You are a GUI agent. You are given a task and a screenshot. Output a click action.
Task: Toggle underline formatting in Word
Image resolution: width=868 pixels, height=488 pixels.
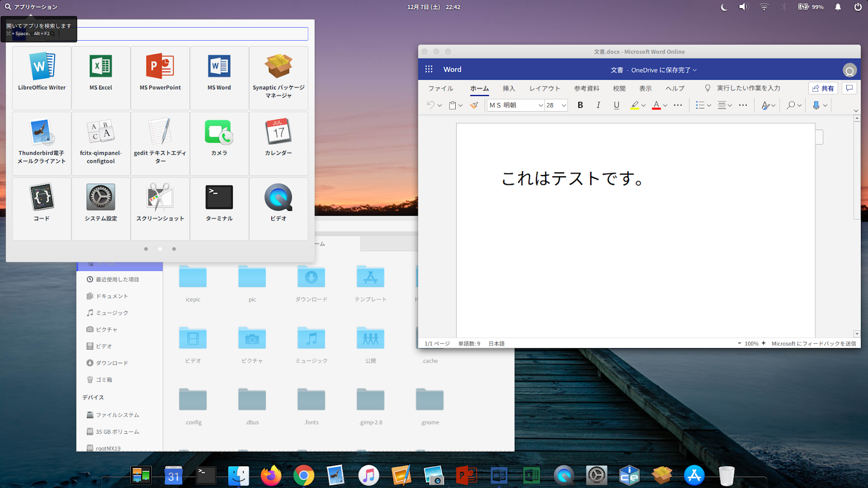click(616, 105)
